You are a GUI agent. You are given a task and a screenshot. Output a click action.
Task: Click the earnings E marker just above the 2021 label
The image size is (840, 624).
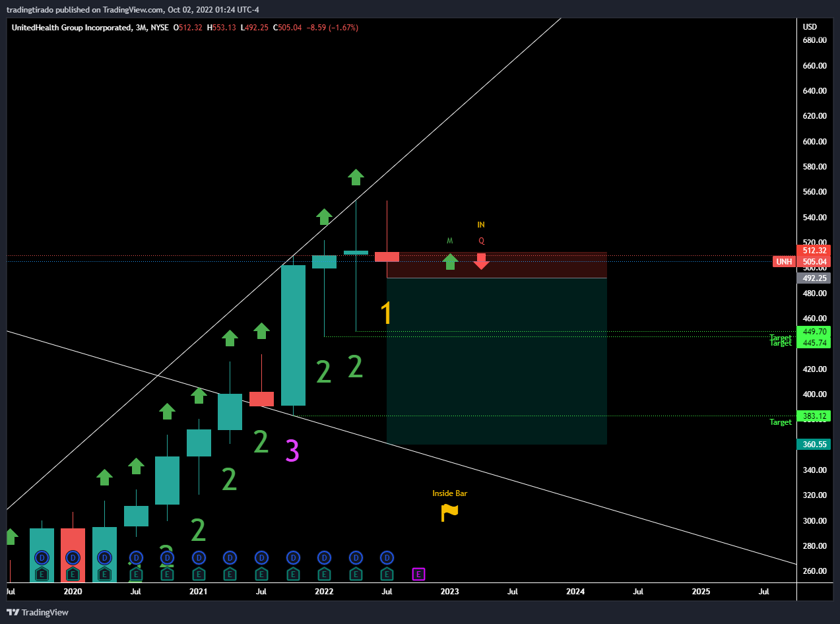pos(198,574)
